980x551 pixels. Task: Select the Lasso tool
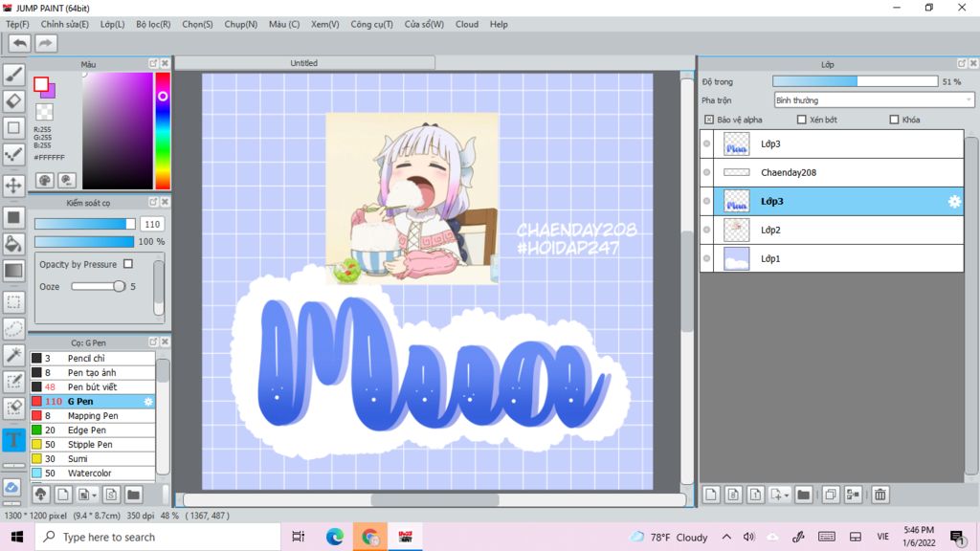point(13,329)
